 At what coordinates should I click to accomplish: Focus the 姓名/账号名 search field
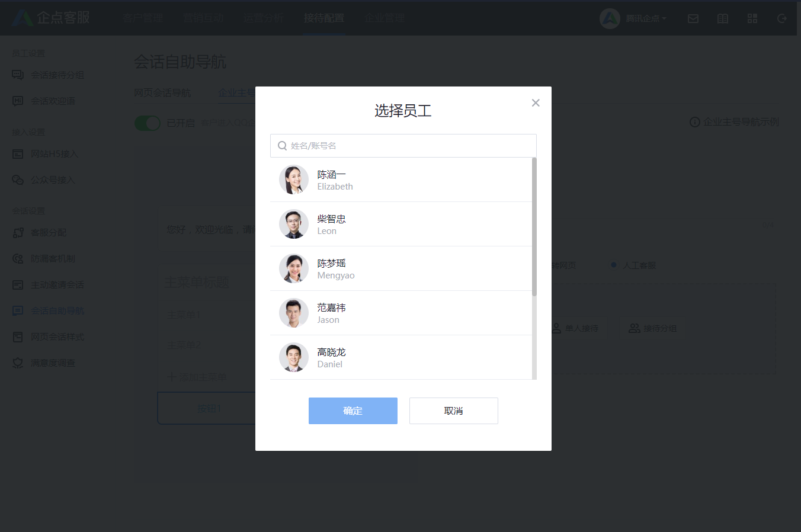[x=403, y=146]
